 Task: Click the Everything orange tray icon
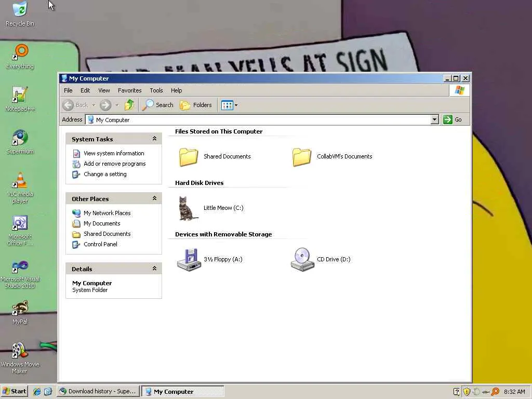(x=495, y=392)
